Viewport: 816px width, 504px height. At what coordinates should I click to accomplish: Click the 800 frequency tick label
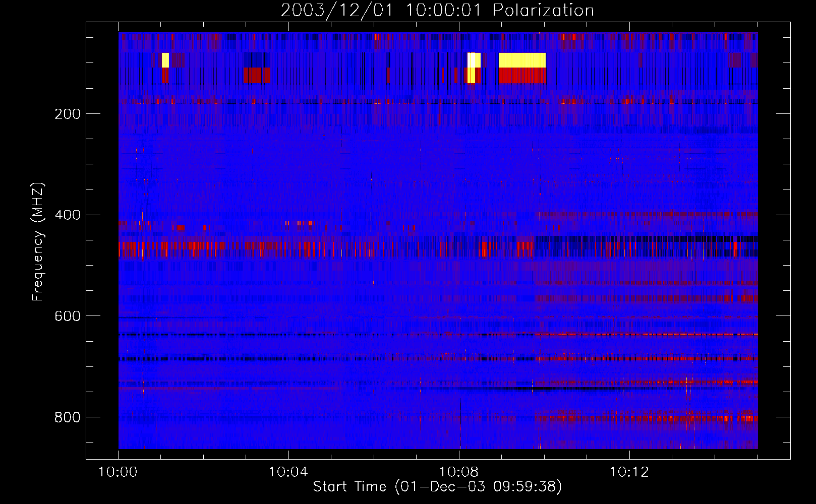(68, 417)
